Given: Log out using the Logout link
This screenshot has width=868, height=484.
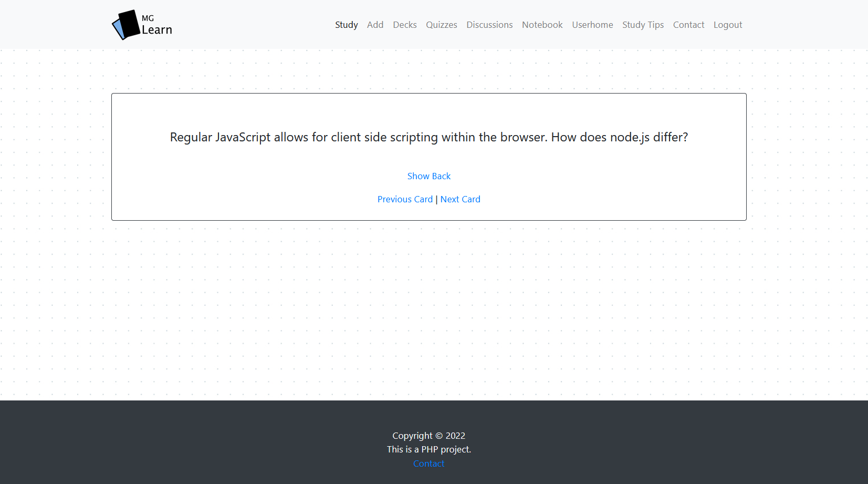Looking at the screenshot, I should point(727,25).
